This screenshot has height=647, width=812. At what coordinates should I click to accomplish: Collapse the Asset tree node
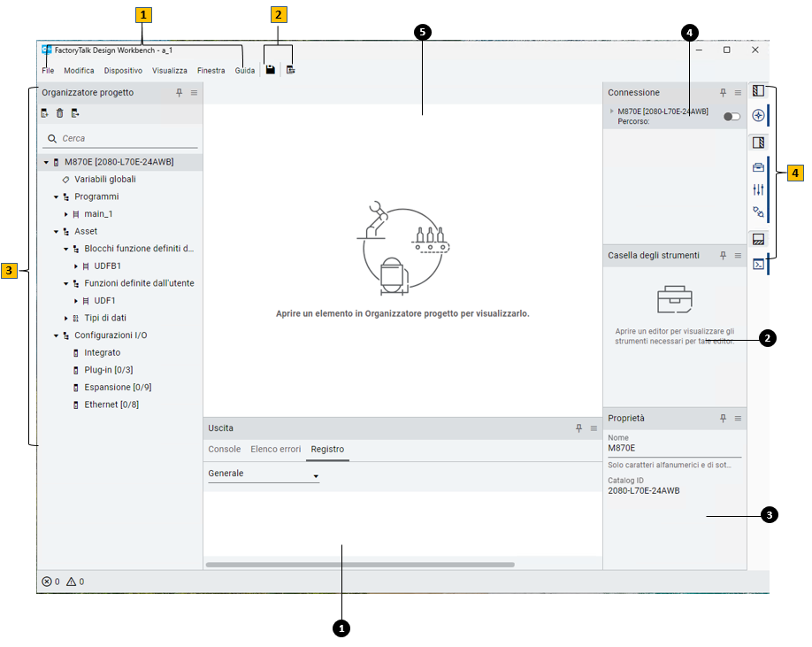(56, 231)
